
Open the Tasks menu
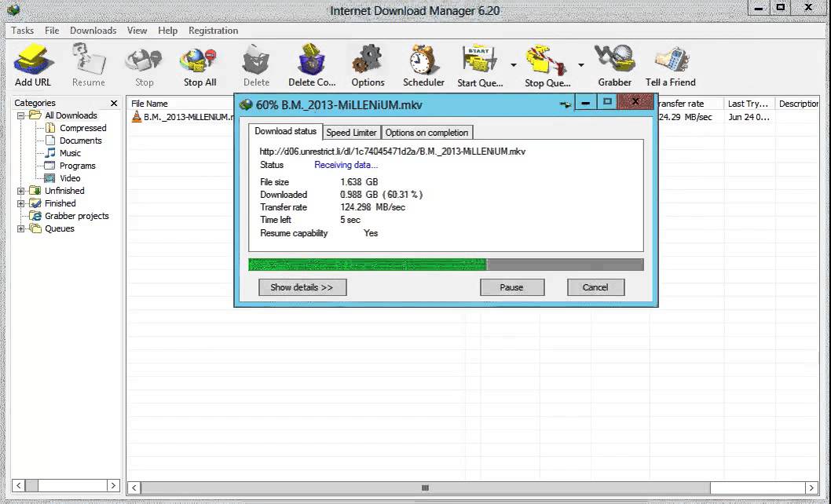pyautogui.click(x=22, y=31)
